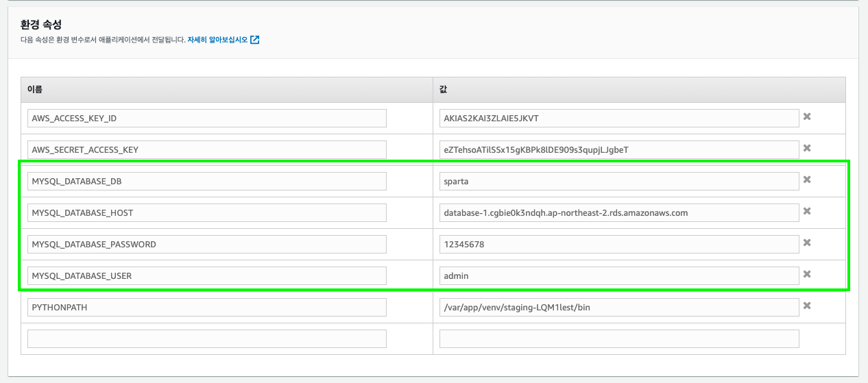Remove the AWS_ACCESS_KEY_ID property row

(x=807, y=116)
